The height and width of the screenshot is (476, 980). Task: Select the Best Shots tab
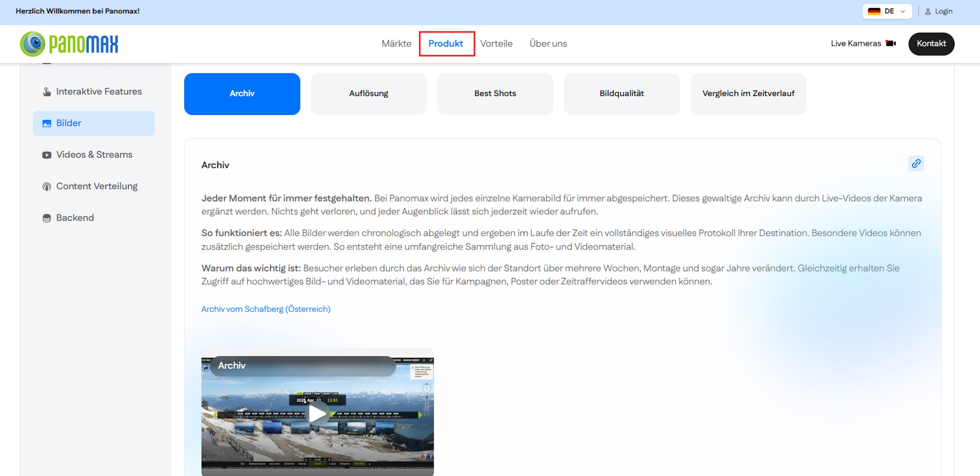(x=495, y=94)
